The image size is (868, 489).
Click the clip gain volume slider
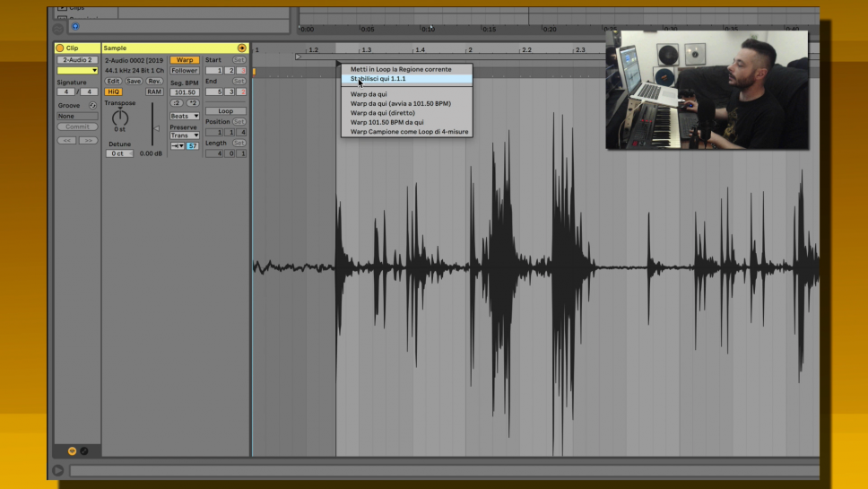[153, 127]
